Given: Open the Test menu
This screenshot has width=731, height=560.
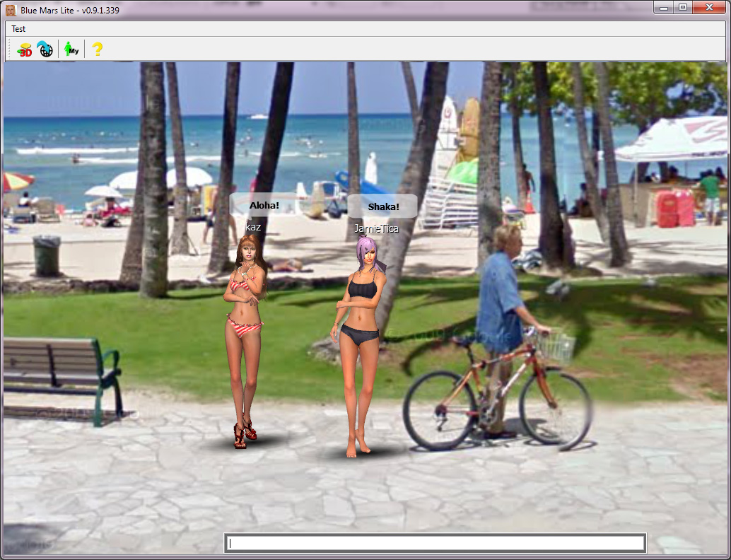Looking at the screenshot, I should [18, 29].
